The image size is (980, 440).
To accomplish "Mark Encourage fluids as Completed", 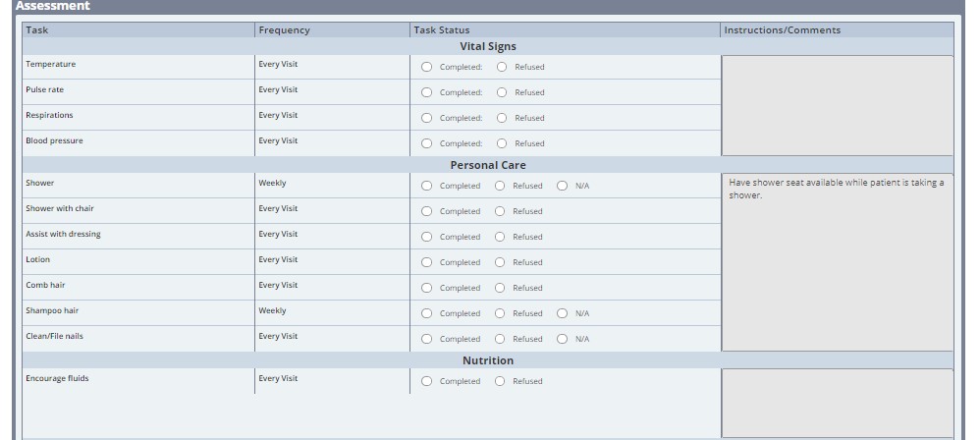I will coord(426,381).
